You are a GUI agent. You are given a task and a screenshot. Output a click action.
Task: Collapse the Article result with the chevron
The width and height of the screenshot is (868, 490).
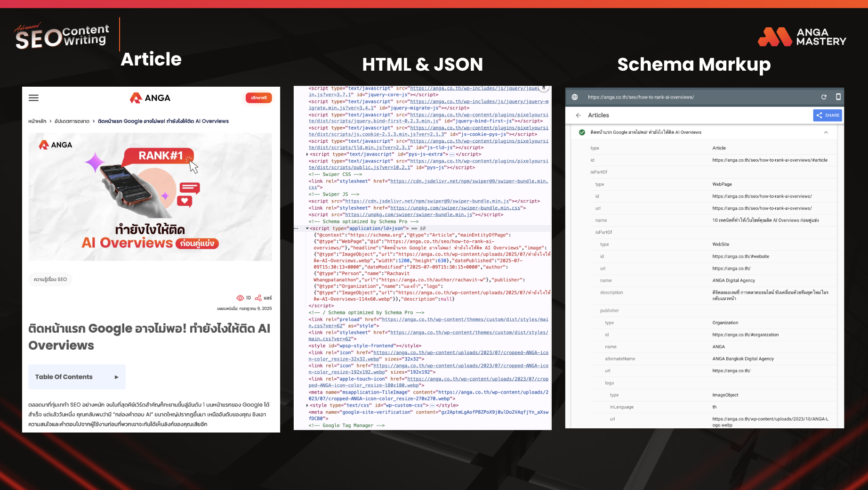click(826, 132)
